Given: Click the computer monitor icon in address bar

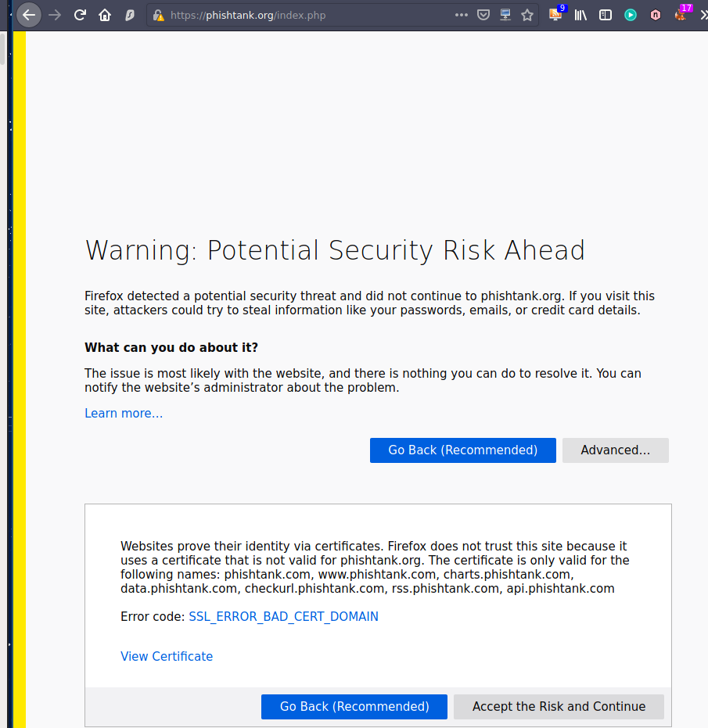Looking at the screenshot, I should (x=505, y=15).
